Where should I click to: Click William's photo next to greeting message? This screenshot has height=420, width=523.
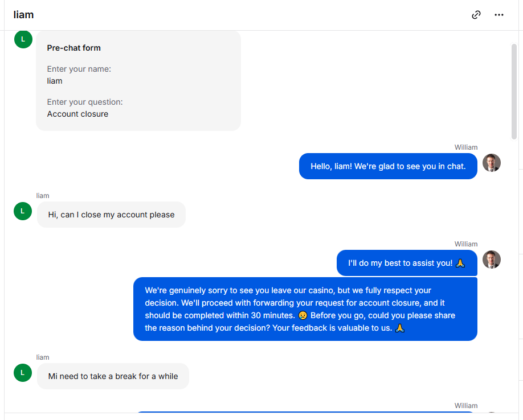click(491, 163)
